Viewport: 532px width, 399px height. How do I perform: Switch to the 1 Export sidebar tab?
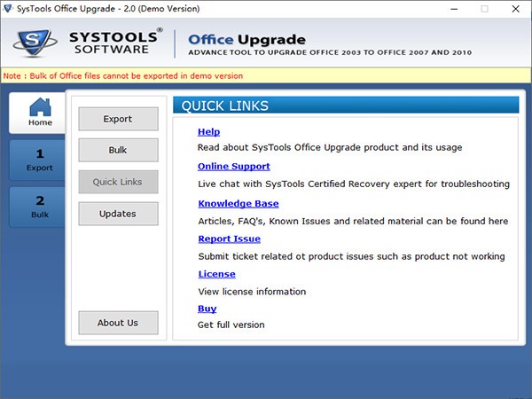pos(38,160)
